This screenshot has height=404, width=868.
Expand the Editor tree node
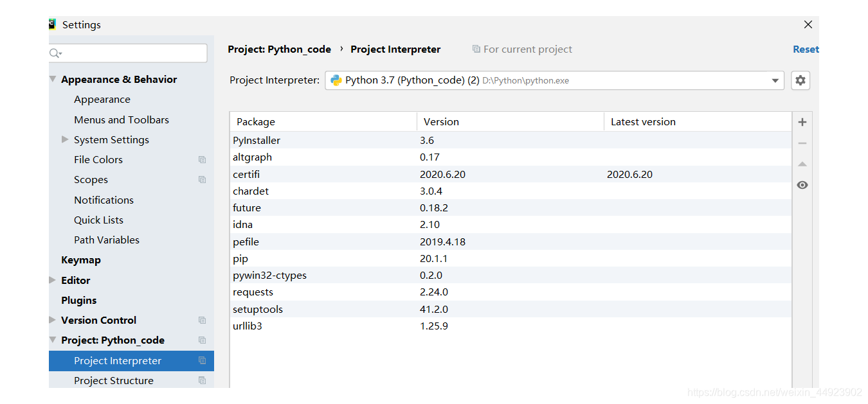(52, 280)
